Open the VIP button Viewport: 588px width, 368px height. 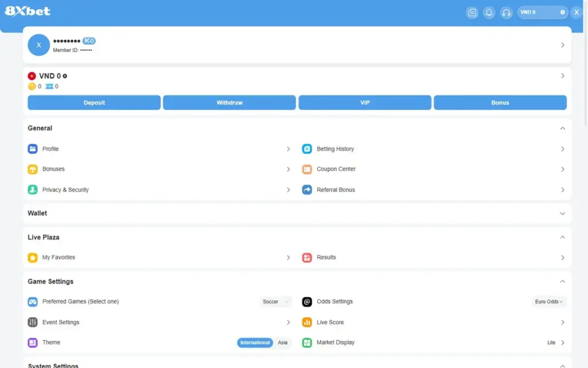(x=365, y=102)
